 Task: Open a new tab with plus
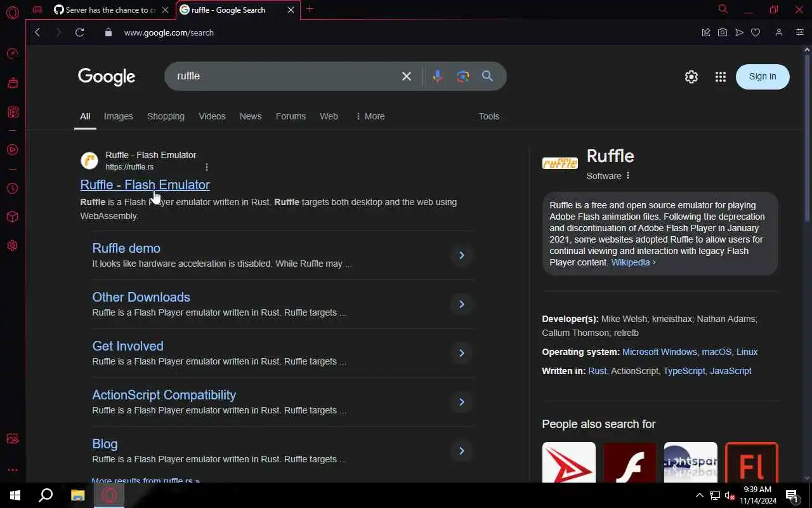coord(310,9)
